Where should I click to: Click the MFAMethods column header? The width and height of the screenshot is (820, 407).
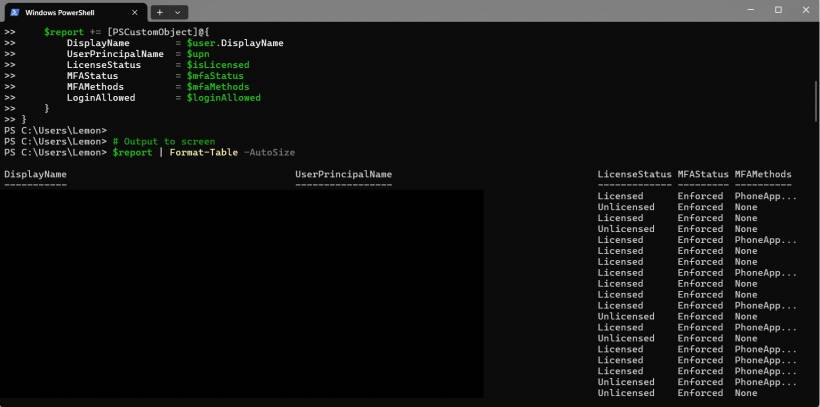pos(763,174)
